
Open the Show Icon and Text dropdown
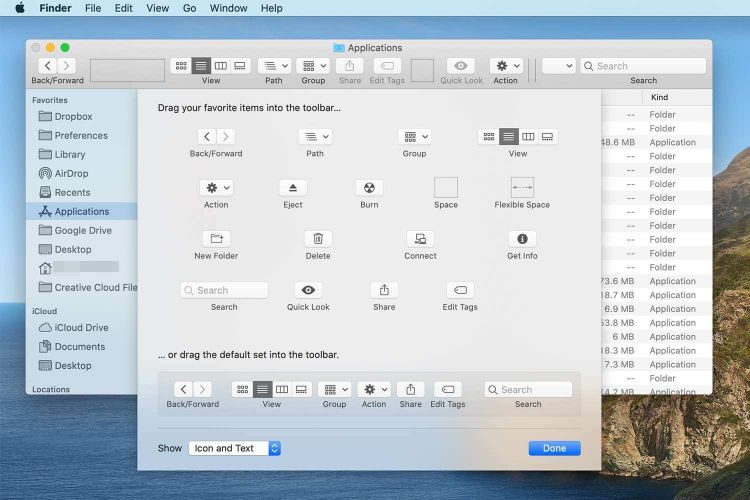click(234, 448)
